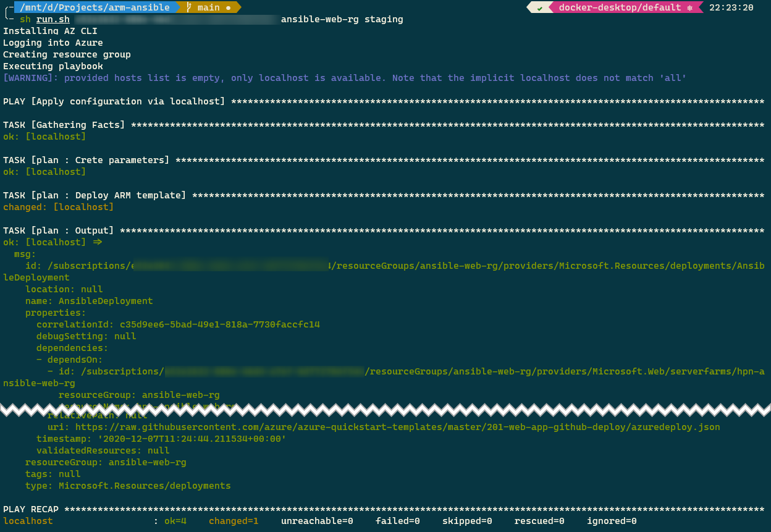Click 'TASK [plan : Deploy ARM template]' header
Image resolution: width=771 pixels, height=532 pixels.
pos(95,195)
